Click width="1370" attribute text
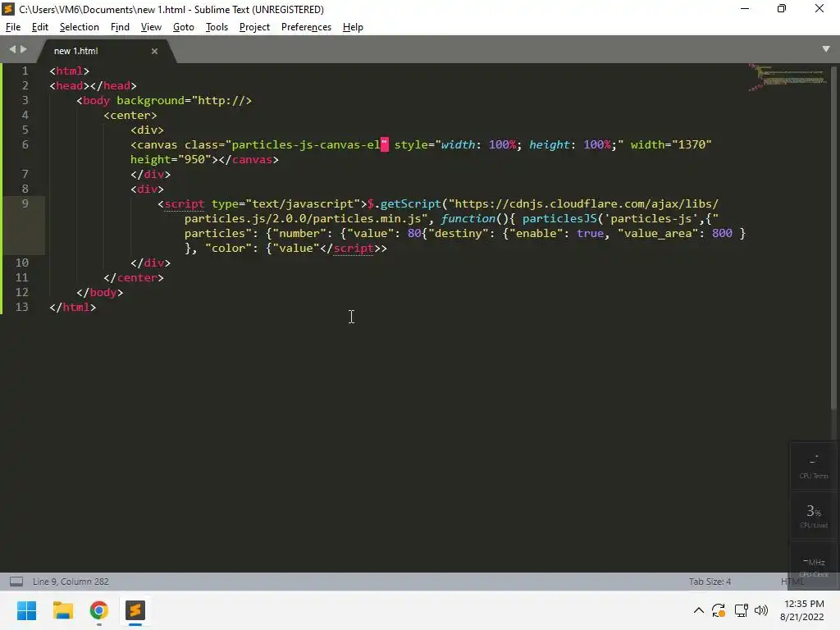 671,144
